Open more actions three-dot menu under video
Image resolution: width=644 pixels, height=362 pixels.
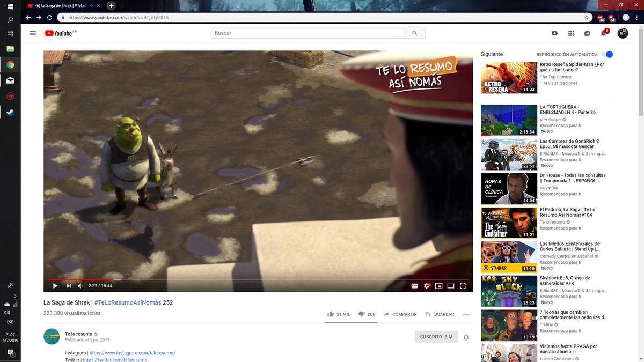click(466, 314)
